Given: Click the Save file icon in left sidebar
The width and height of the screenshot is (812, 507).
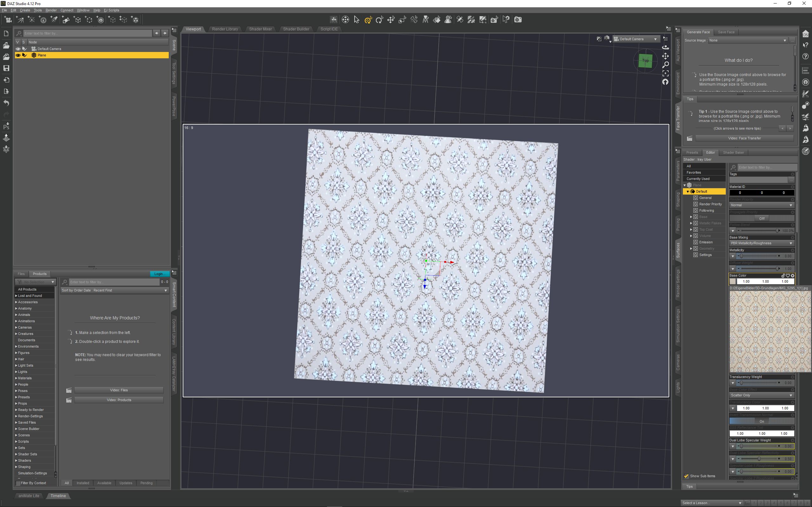Looking at the screenshot, I should pyautogui.click(x=6, y=68).
